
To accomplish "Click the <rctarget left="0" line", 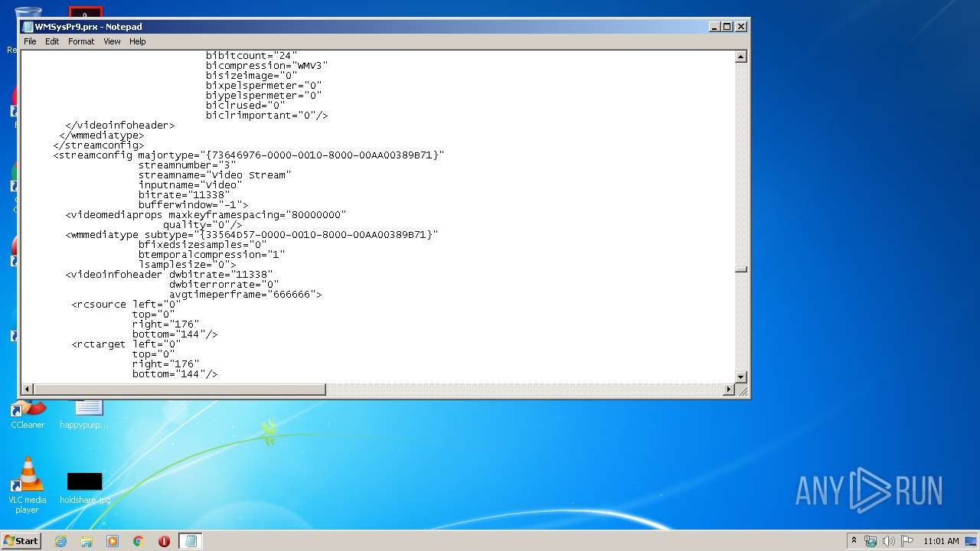I will [x=126, y=344].
